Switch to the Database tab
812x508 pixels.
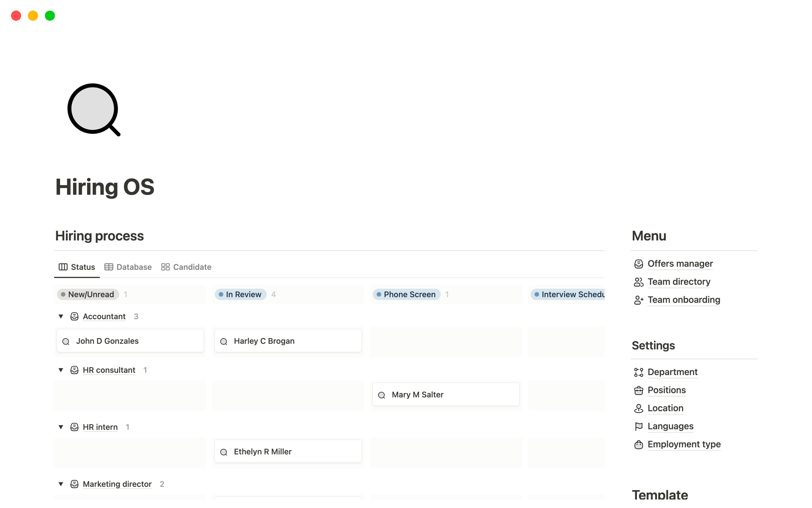click(128, 267)
